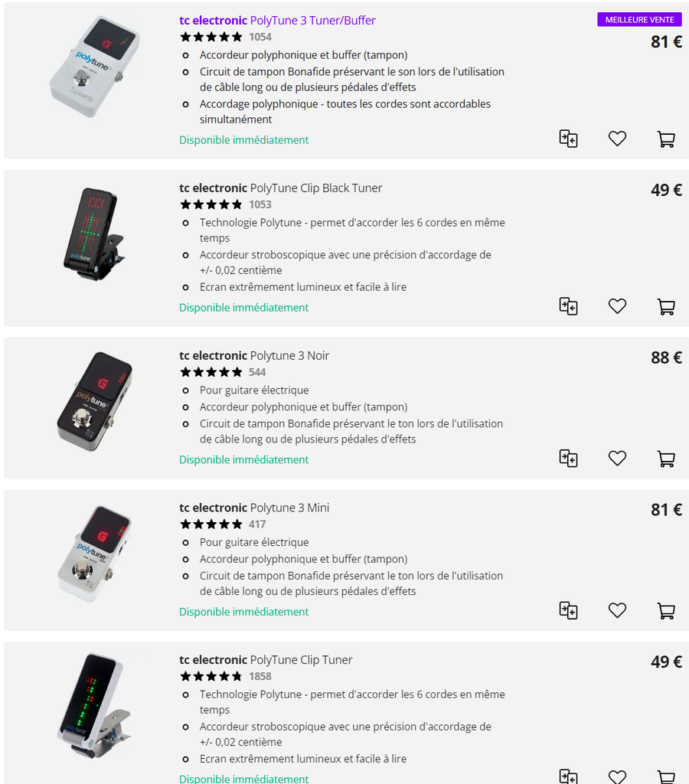
Task: Compare the Polytune 3 Mini pedal
Action: [568, 611]
